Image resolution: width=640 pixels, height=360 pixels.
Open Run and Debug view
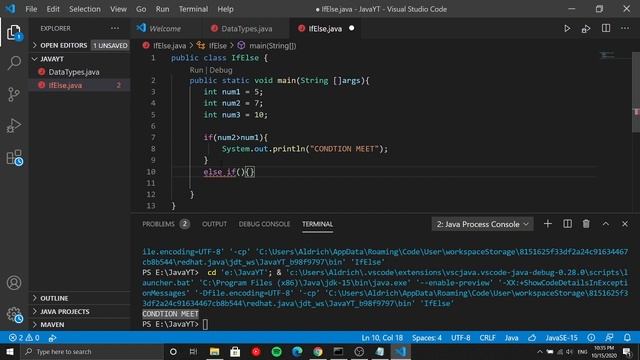14,126
